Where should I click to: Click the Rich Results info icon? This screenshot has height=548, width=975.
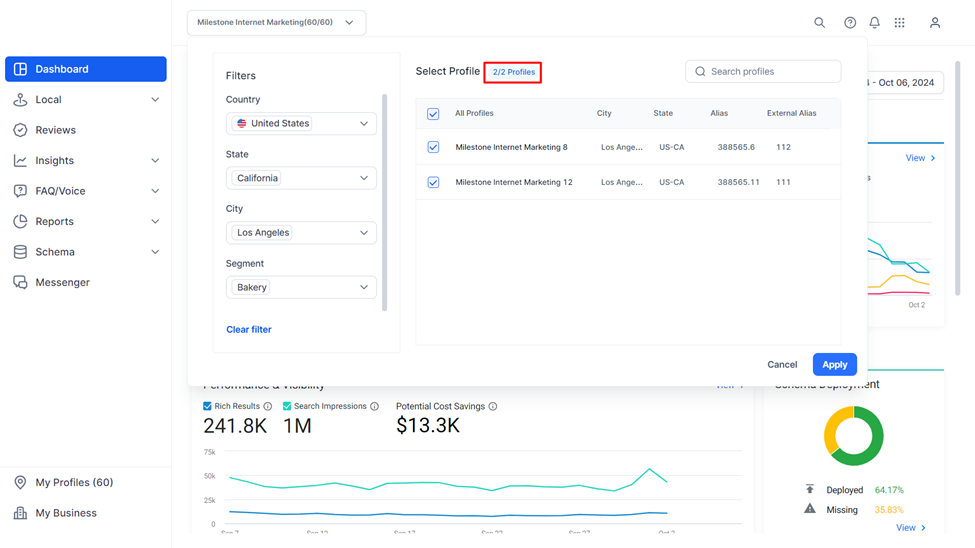(x=267, y=406)
